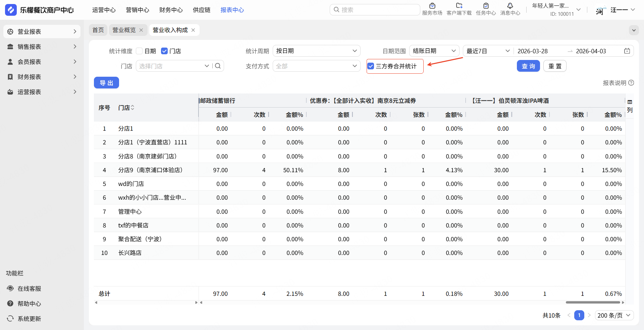Viewport: 644px width, 330px height.
Task: Click the 查询 query button
Action: (x=528, y=66)
